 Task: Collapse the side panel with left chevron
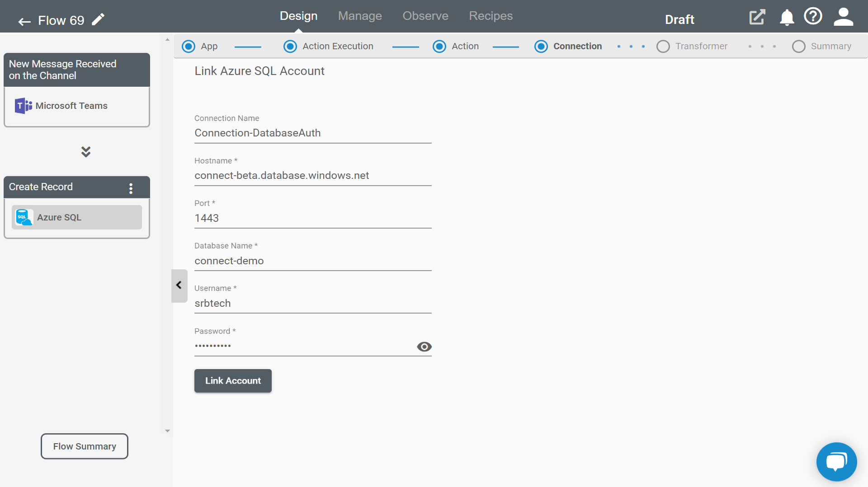coord(179,286)
